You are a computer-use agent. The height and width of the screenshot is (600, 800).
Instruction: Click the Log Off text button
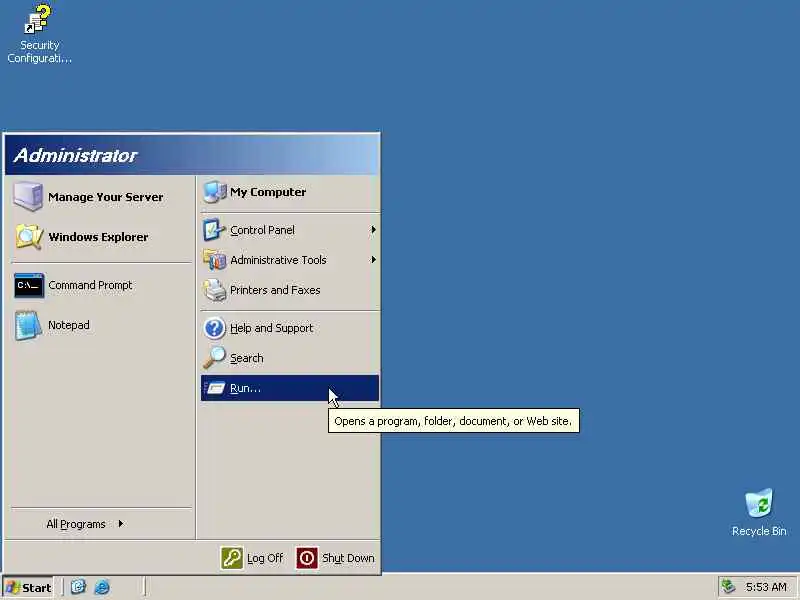265,558
